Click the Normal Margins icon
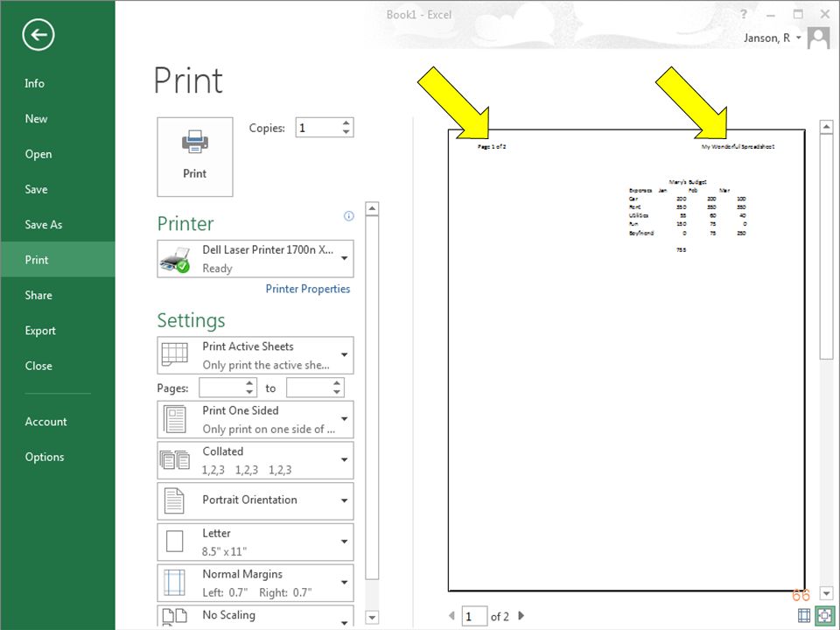The height and width of the screenshot is (630, 840). (x=175, y=583)
